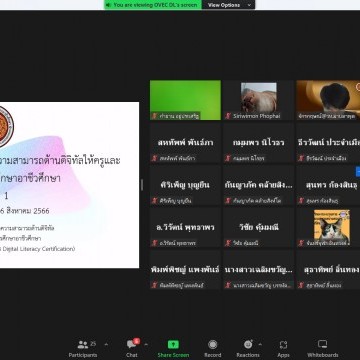Screen dimensions: 360x360
Task: Expand the caret next to Reactions
Action: point(260,344)
